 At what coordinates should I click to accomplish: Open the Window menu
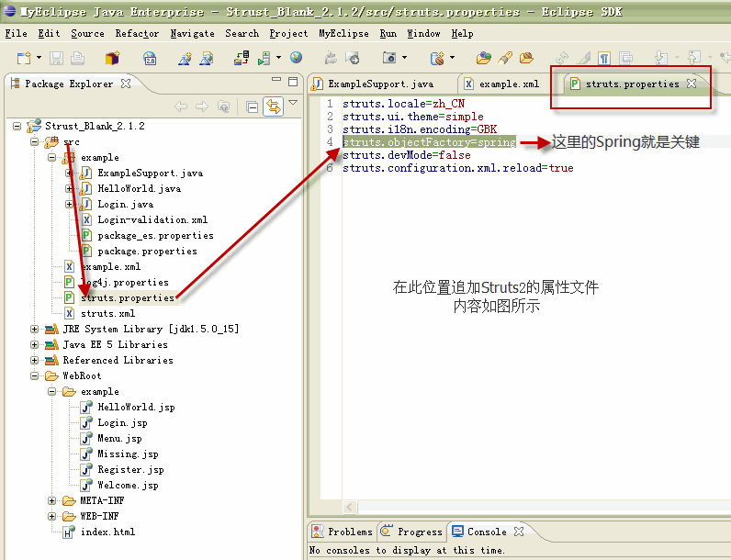point(423,34)
